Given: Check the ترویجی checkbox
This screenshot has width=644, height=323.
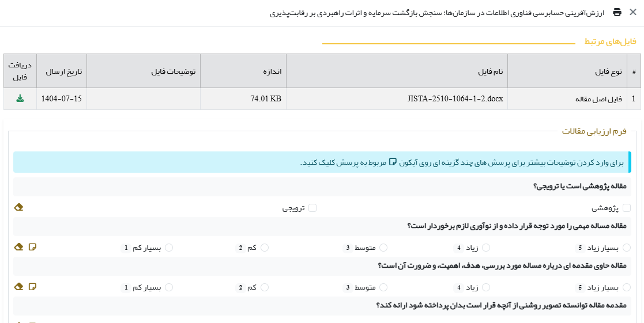Looking at the screenshot, I should point(312,208).
